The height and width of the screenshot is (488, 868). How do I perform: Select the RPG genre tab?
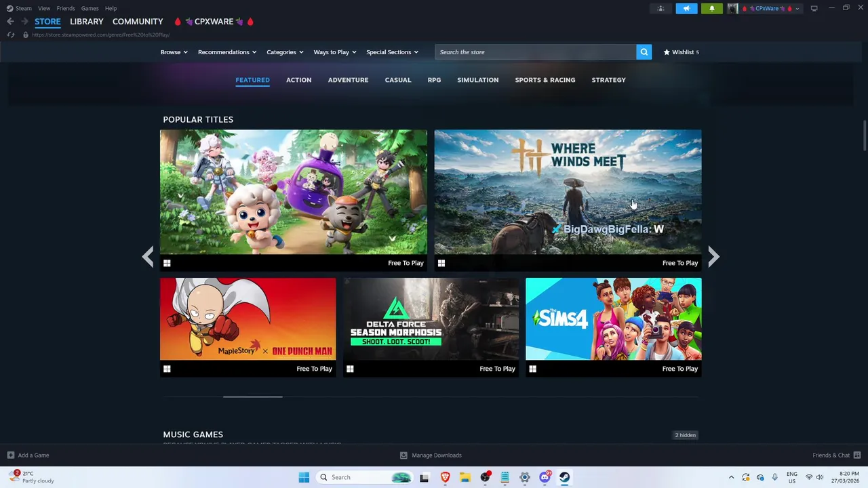click(434, 80)
